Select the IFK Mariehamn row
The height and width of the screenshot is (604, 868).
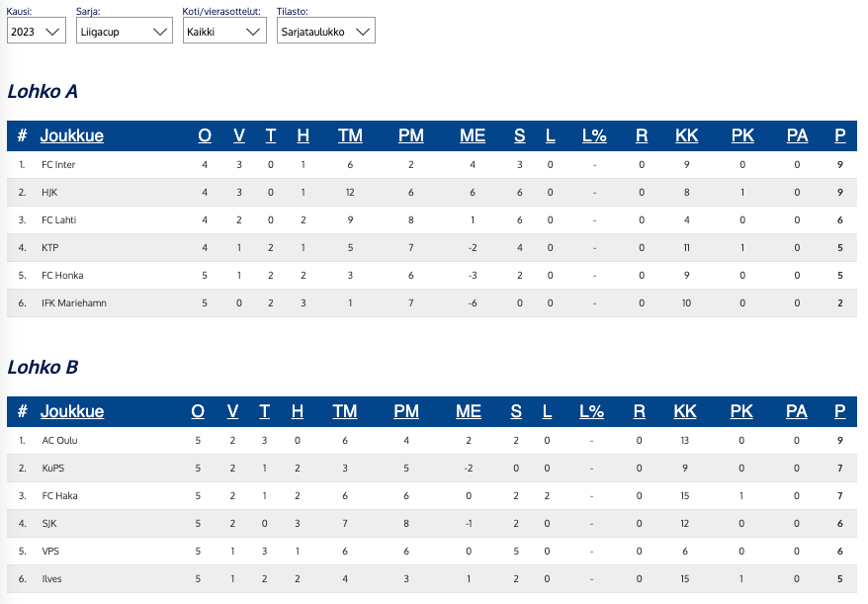[73, 303]
